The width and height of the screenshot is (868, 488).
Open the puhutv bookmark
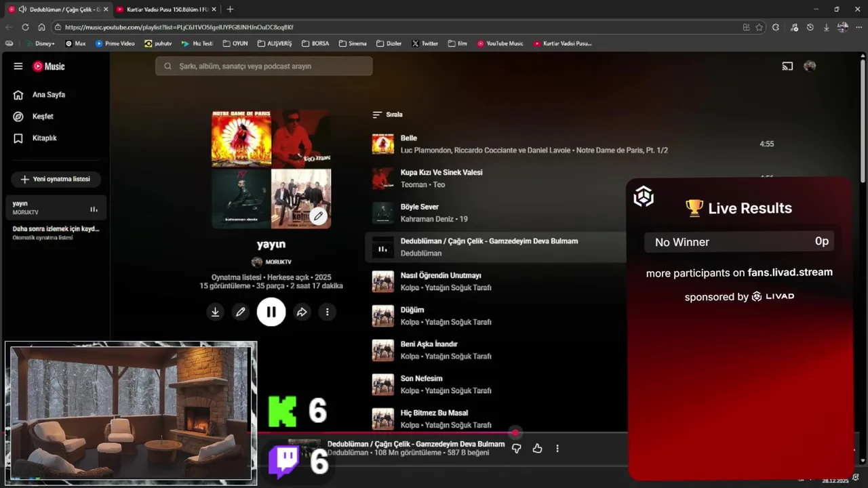[x=158, y=43]
